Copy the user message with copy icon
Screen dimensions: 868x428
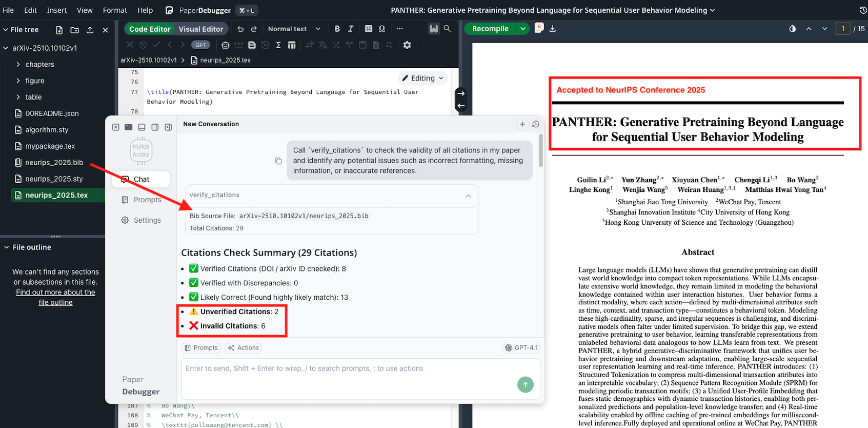tap(278, 161)
